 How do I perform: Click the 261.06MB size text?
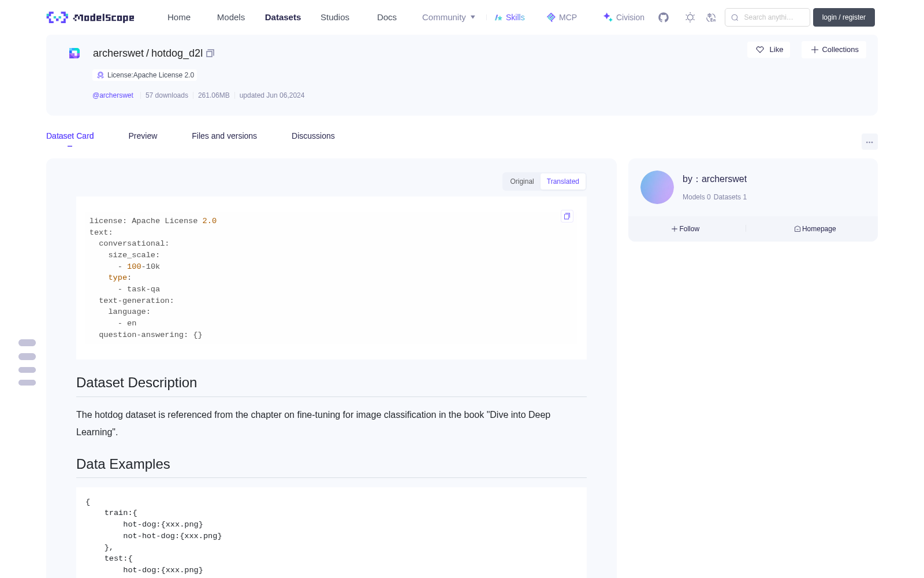tap(214, 95)
